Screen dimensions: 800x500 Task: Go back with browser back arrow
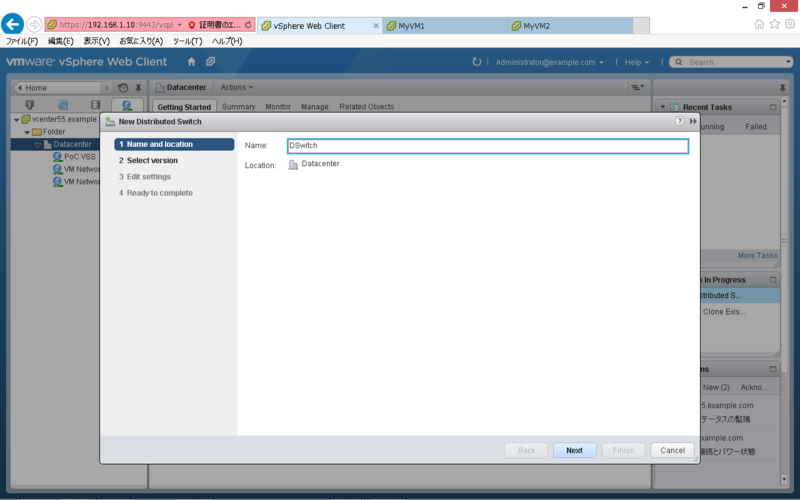[12, 24]
